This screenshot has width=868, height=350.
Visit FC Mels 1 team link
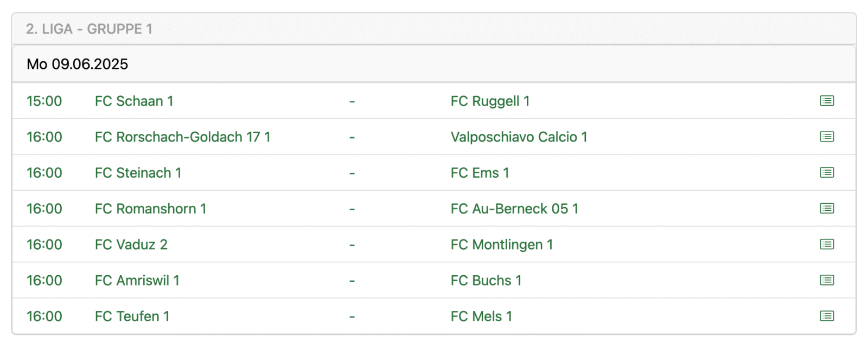[481, 316]
